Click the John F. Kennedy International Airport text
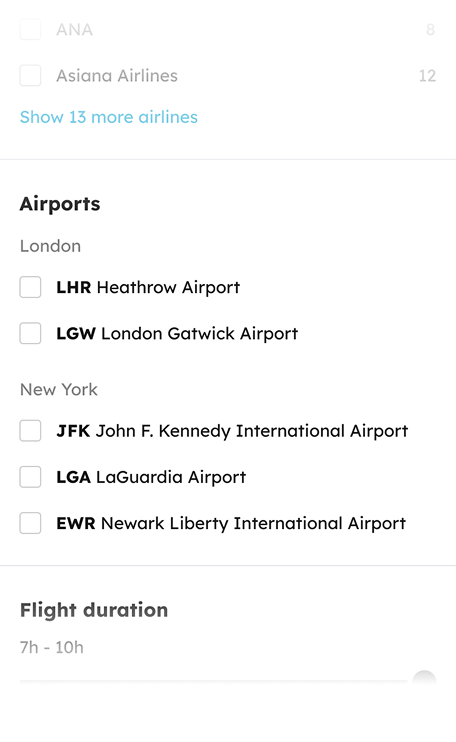The image size is (456, 742). pyautogui.click(x=252, y=431)
